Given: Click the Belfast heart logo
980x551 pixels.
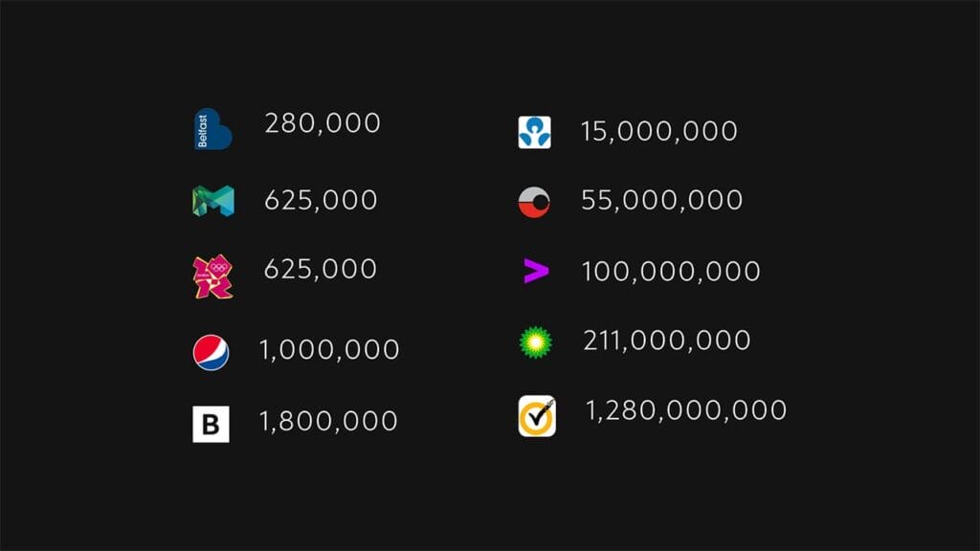Looking at the screenshot, I should pos(213,129).
